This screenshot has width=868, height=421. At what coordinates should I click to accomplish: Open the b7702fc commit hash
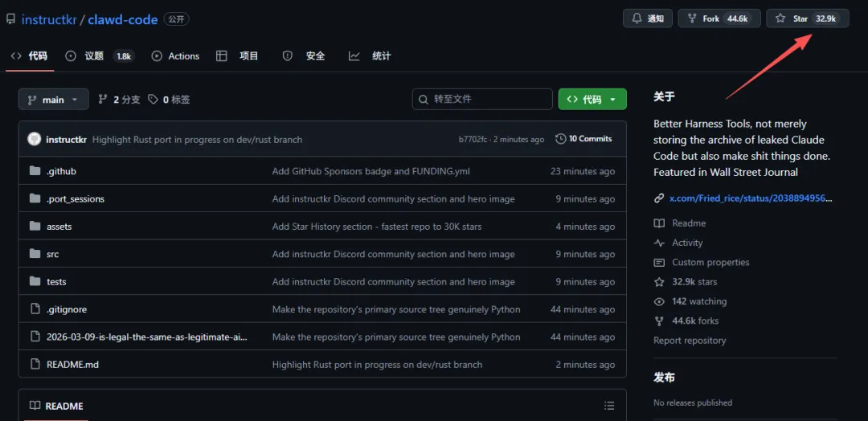click(473, 139)
